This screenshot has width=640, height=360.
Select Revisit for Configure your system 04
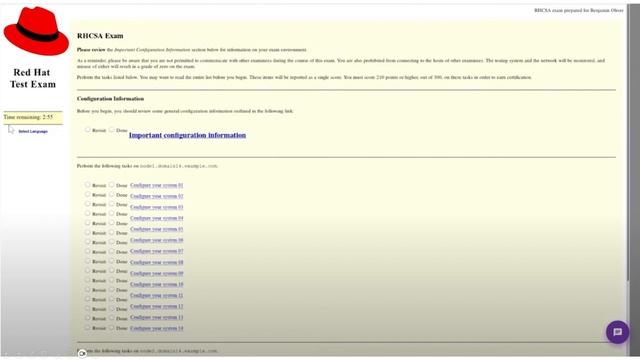pyautogui.click(x=87, y=213)
